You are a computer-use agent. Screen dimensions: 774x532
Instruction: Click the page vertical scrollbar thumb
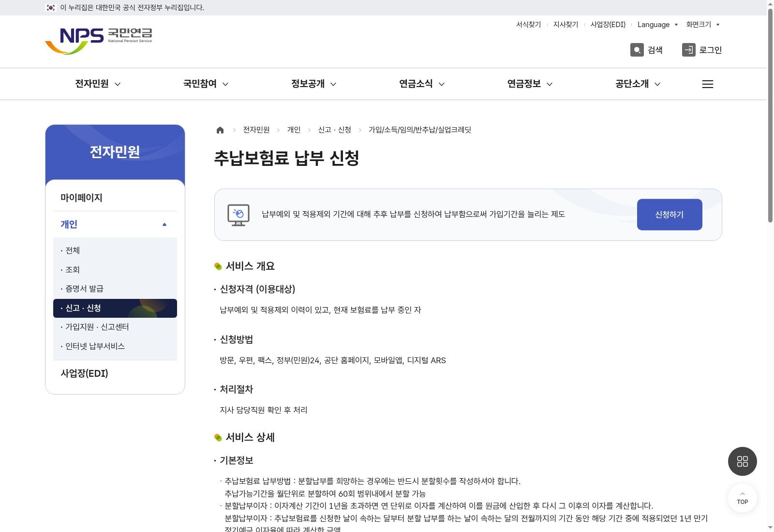pos(770,115)
